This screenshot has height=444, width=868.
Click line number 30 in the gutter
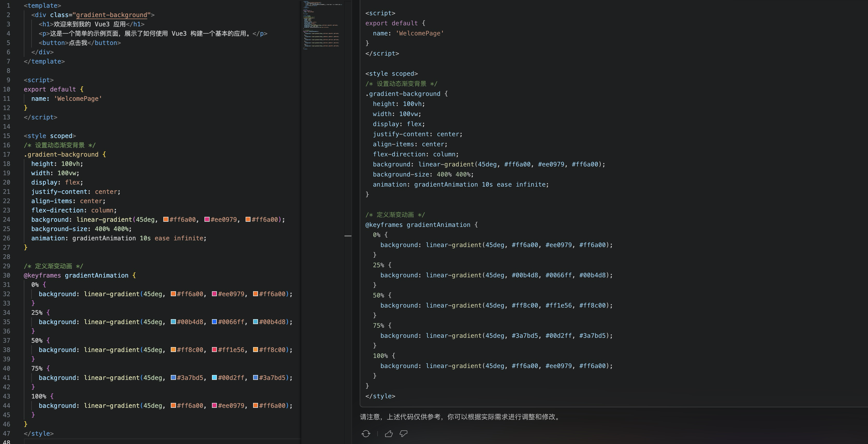pyautogui.click(x=7, y=275)
